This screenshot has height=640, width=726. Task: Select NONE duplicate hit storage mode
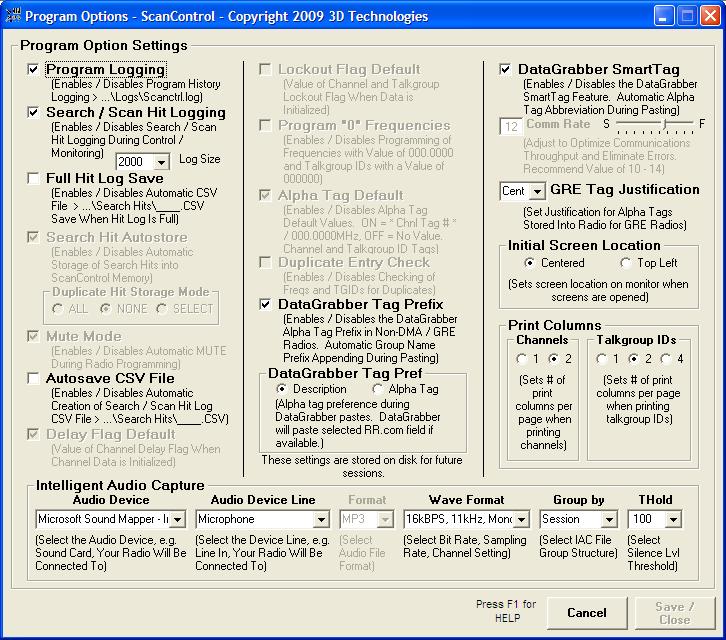106,309
